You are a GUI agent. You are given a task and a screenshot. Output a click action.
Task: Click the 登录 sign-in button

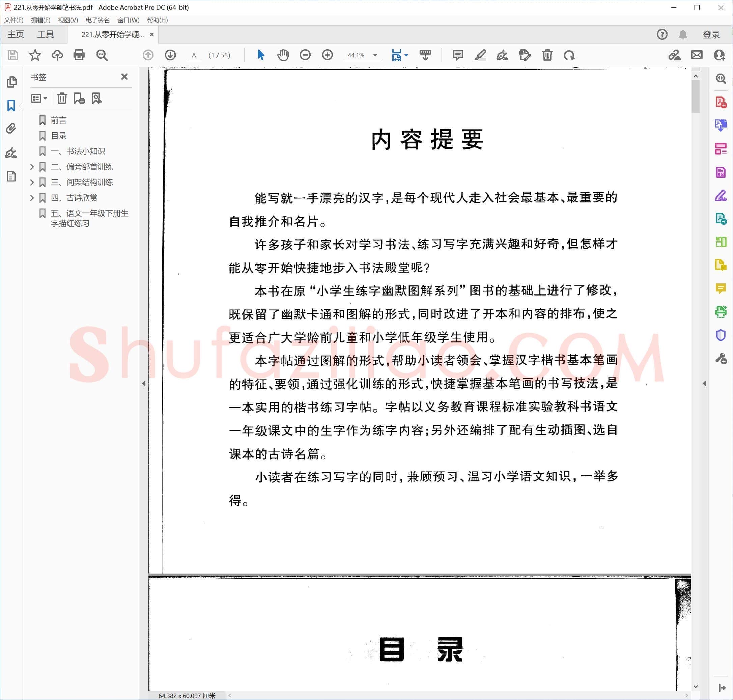(x=711, y=34)
